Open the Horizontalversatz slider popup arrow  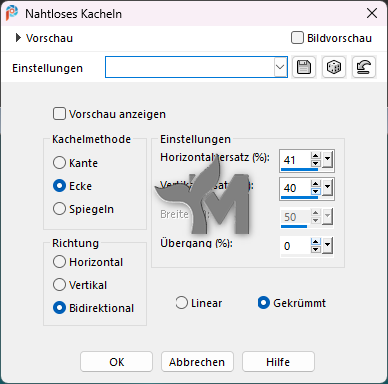pos(328,159)
